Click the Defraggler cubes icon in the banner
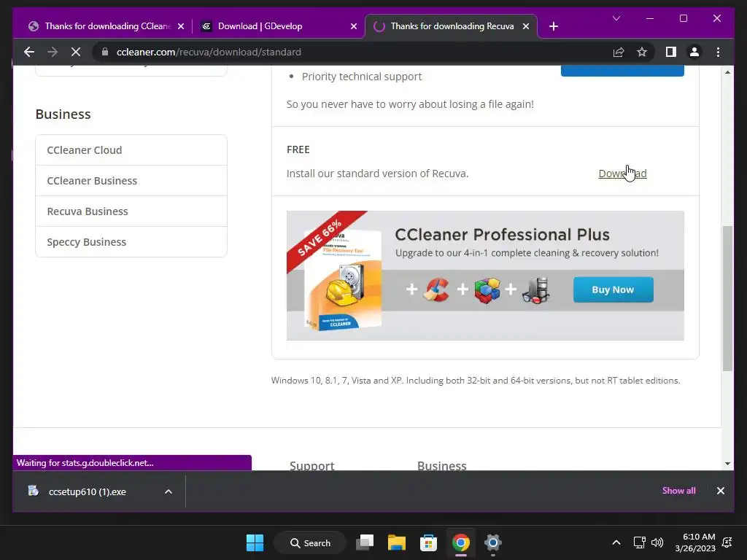 [487, 290]
